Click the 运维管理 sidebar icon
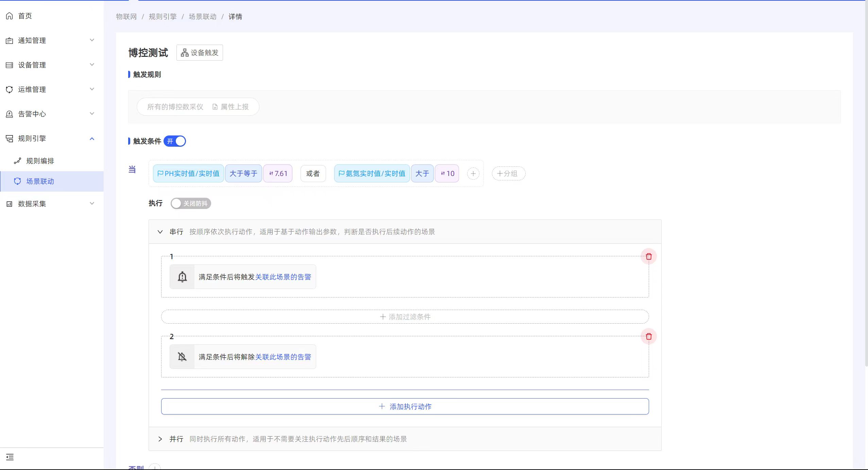 (x=10, y=90)
